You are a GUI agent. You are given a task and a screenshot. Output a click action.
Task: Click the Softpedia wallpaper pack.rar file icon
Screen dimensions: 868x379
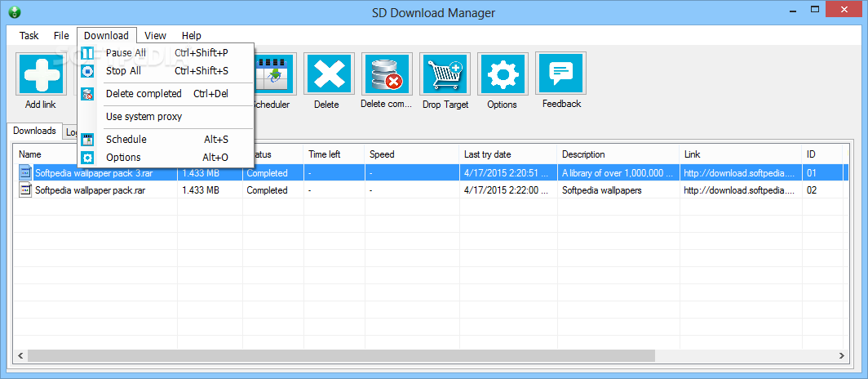[25, 190]
